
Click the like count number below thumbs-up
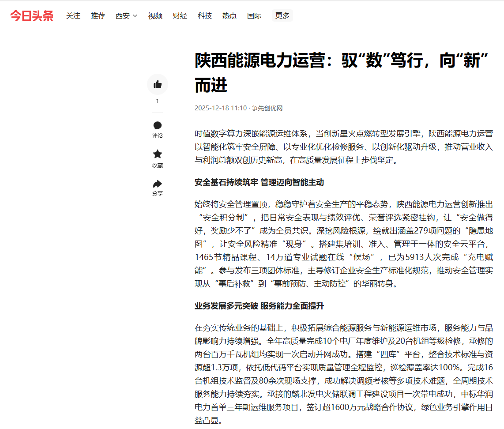pos(158,101)
